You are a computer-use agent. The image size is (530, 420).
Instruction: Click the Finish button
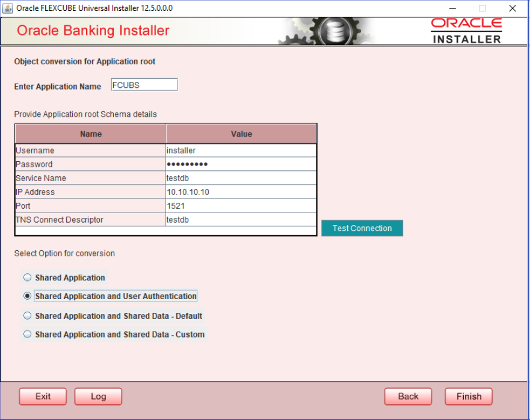coord(468,396)
